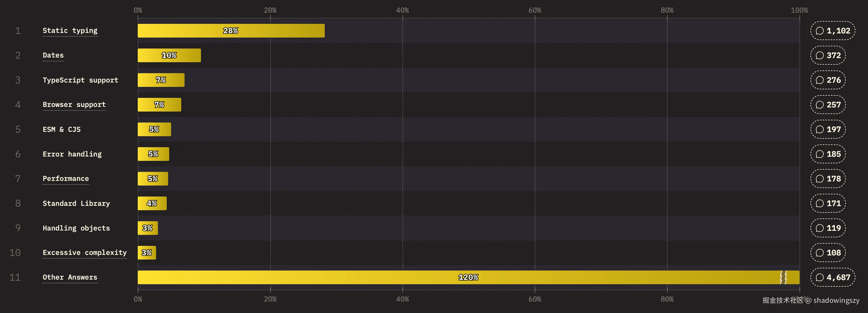
Task: View 185 comments on Error handling
Action: pyautogui.click(x=828, y=154)
